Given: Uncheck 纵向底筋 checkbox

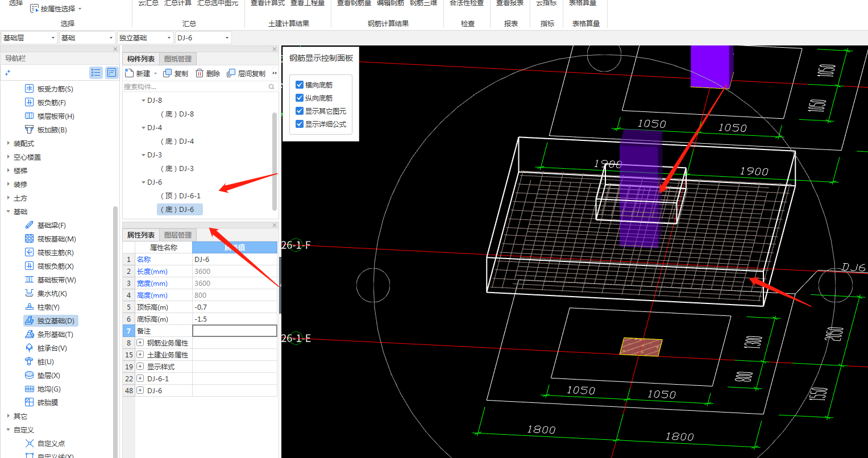Looking at the screenshot, I should (x=300, y=98).
